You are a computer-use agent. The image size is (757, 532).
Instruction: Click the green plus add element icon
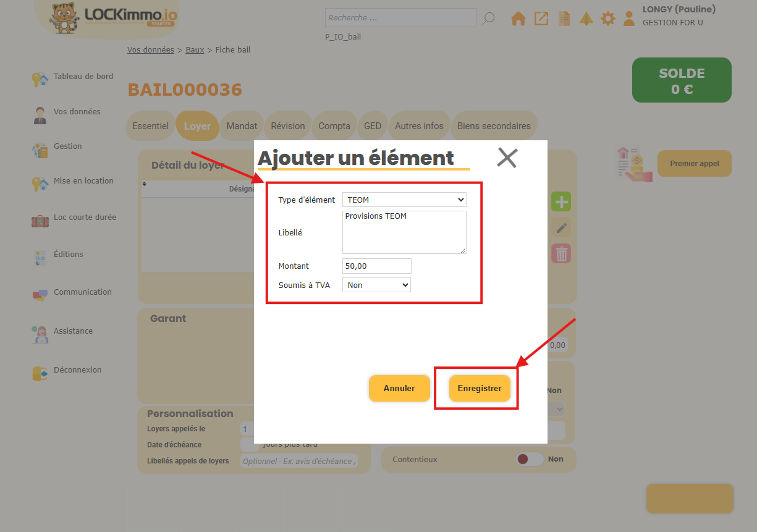(x=561, y=201)
